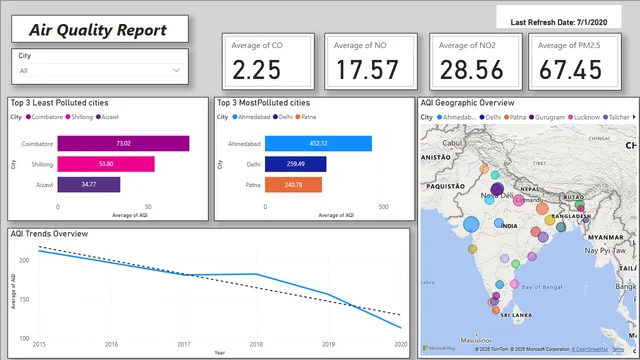The image size is (640, 360).
Task: Click the chevron arrow in City slicer
Action: [x=176, y=70]
